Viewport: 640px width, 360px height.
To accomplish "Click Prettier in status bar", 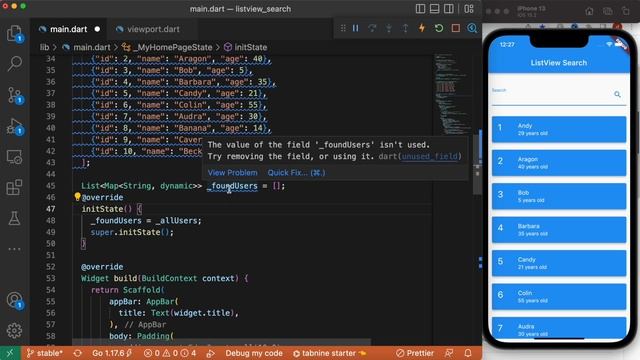I will [415, 353].
